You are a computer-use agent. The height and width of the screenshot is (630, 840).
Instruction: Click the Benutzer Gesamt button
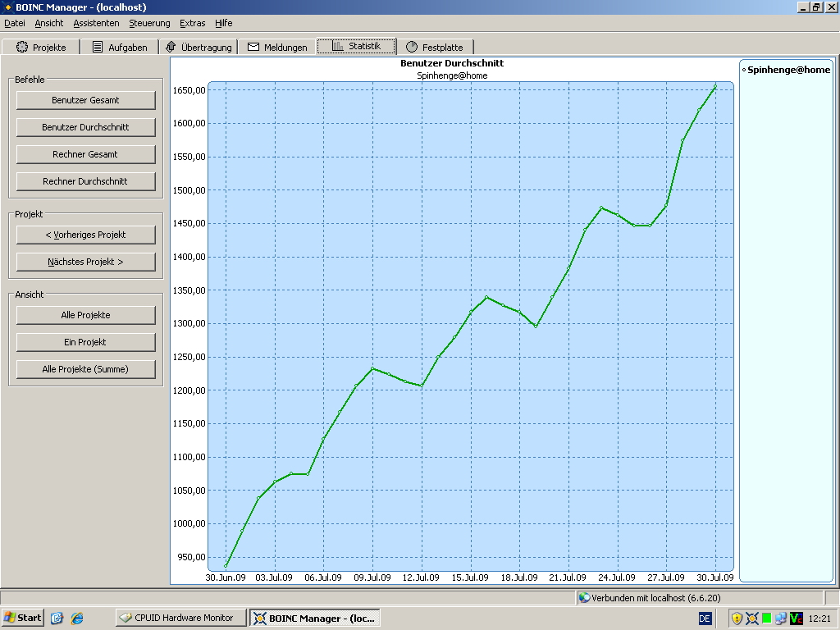coord(85,100)
